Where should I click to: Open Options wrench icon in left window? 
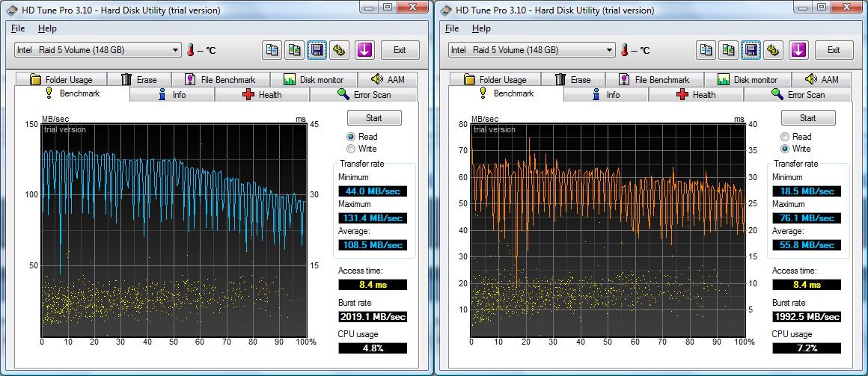tap(339, 50)
